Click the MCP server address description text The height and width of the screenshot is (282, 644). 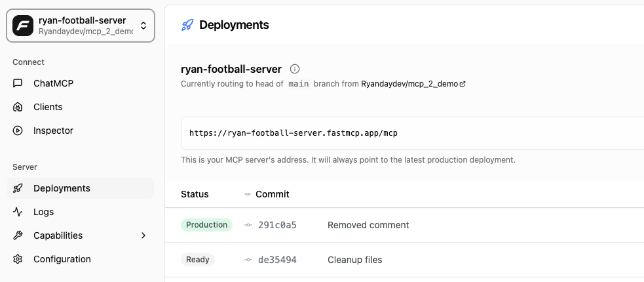pyautogui.click(x=348, y=159)
